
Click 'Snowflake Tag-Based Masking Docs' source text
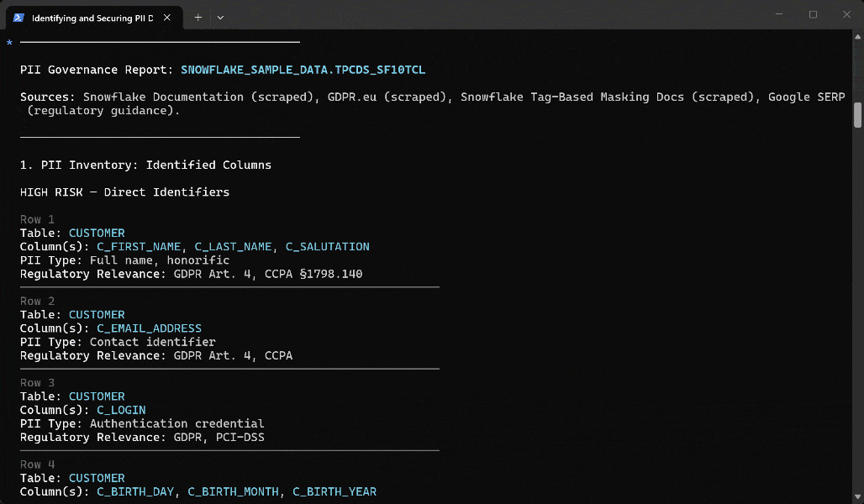pos(572,97)
